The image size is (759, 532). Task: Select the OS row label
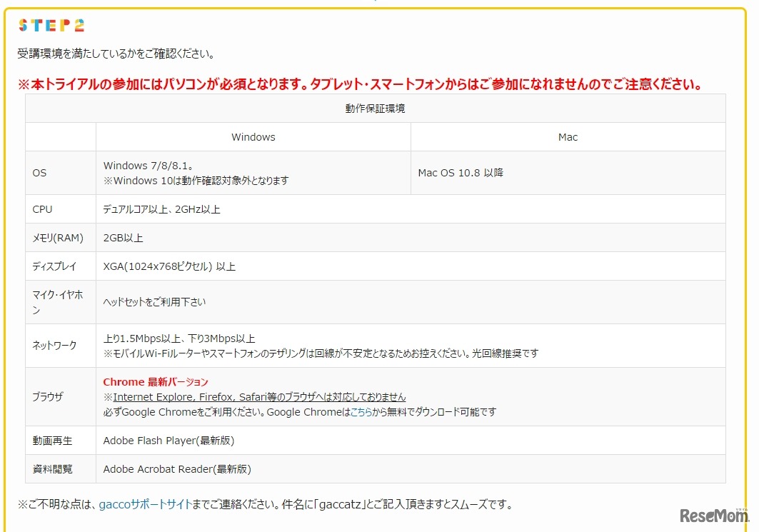[39, 173]
